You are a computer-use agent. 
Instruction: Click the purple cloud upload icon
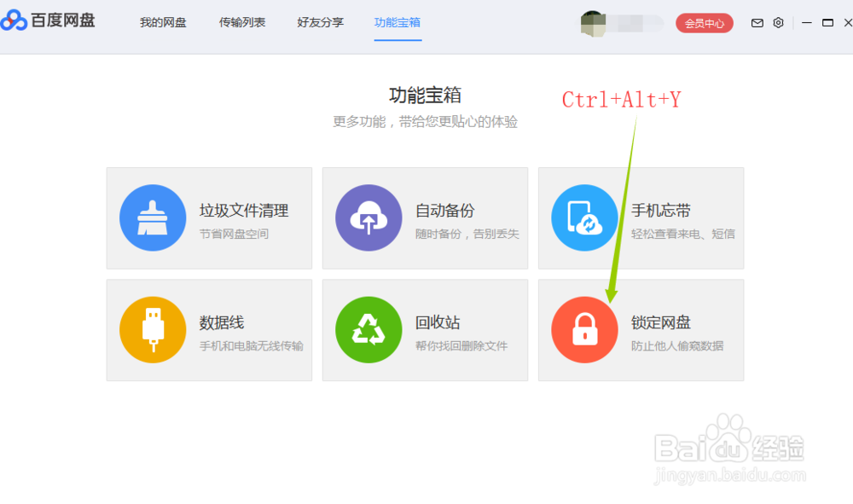(x=368, y=217)
